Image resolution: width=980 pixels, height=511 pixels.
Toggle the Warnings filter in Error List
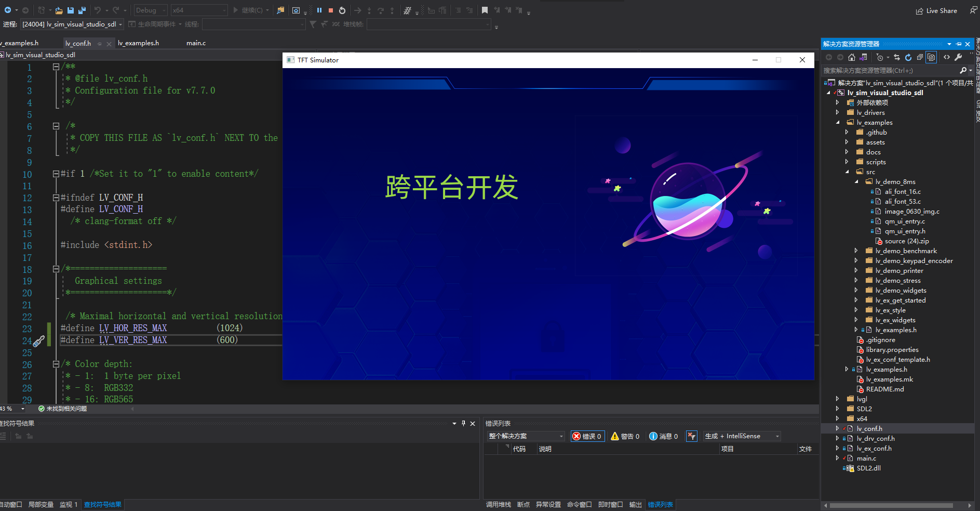click(x=625, y=436)
